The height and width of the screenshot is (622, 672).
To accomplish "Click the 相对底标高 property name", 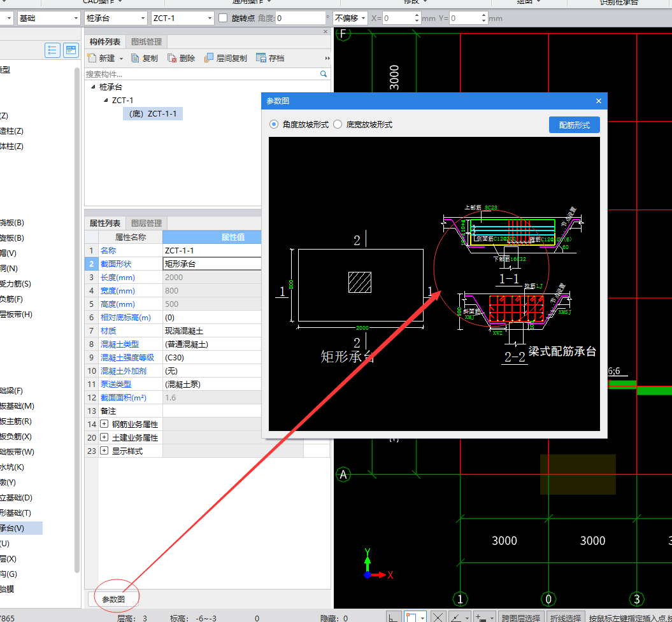I will pos(125,318).
